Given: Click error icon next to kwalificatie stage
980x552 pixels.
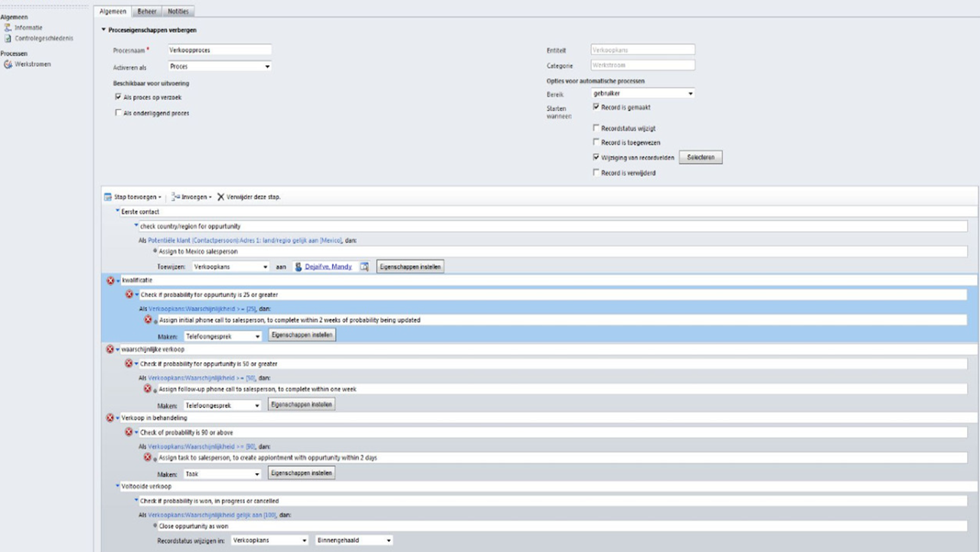Looking at the screenshot, I should coord(110,280).
